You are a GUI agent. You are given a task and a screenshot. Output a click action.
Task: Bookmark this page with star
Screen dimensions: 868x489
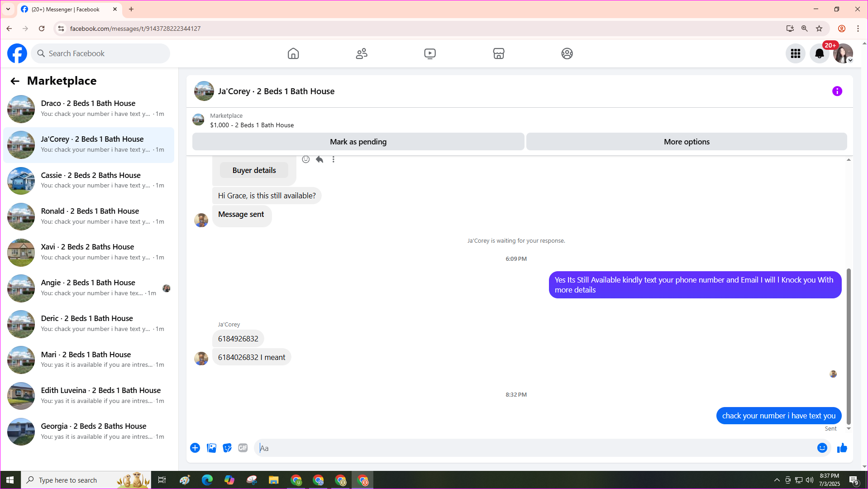(819, 29)
